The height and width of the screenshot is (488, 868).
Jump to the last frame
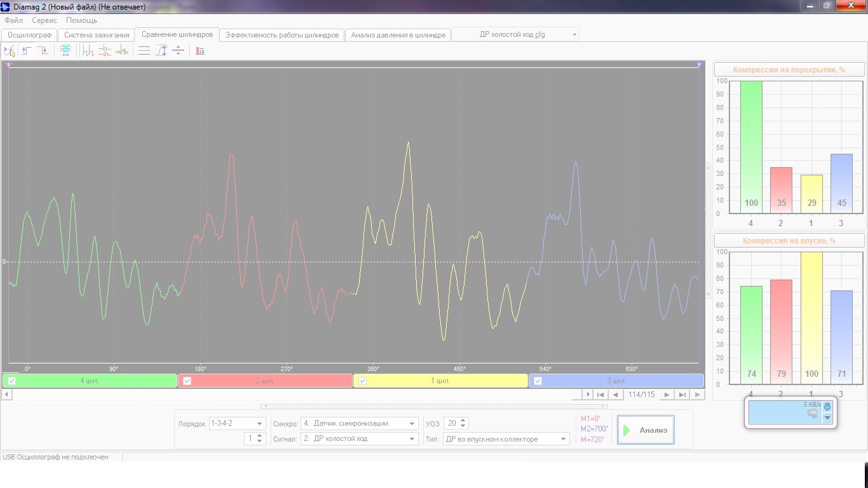pyautogui.click(x=682, y=395)
